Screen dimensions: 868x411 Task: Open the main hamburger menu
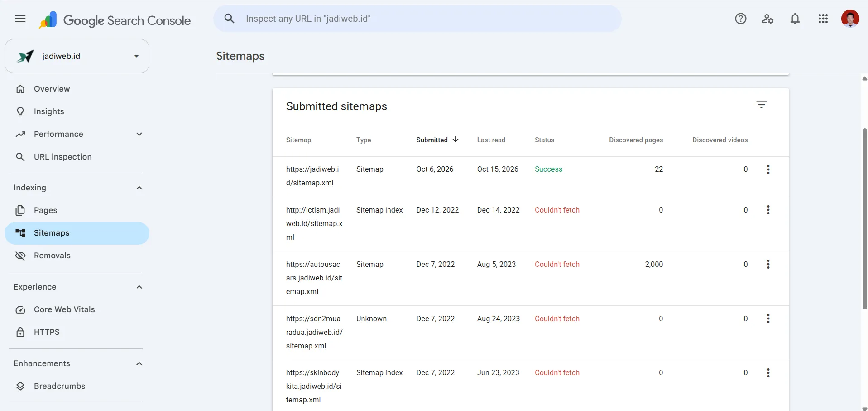[20, 19]
